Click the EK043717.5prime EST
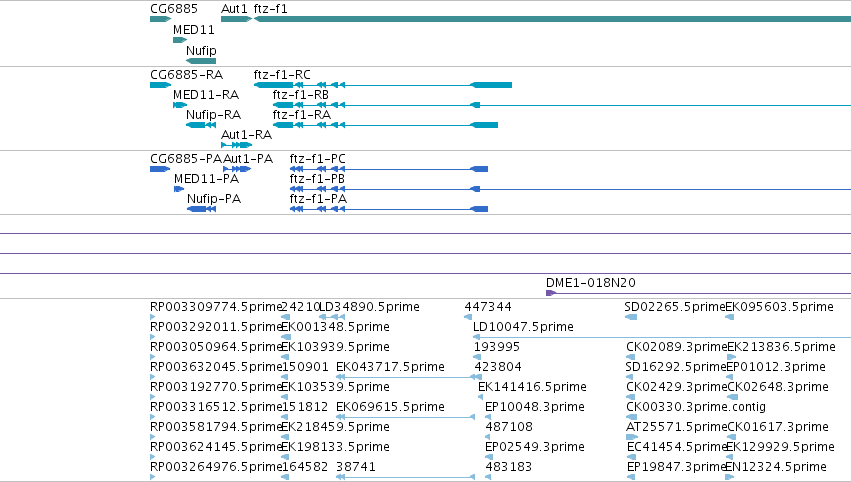This screenshot has height=482, width=851. (x=390, y=366)
